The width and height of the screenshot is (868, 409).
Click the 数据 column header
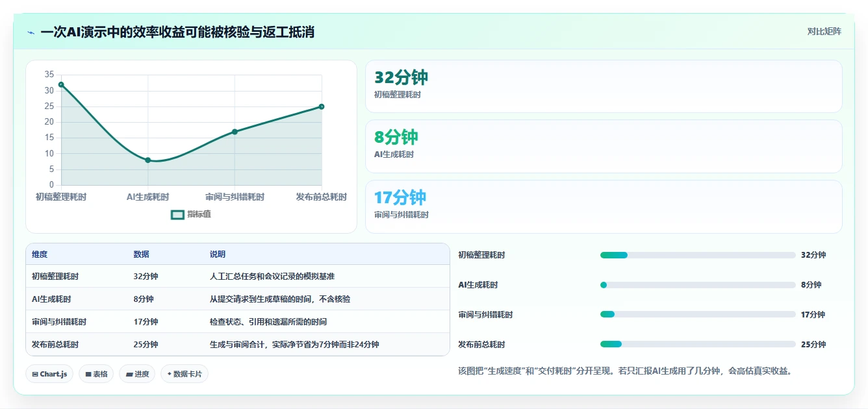(x=142, y=254)
